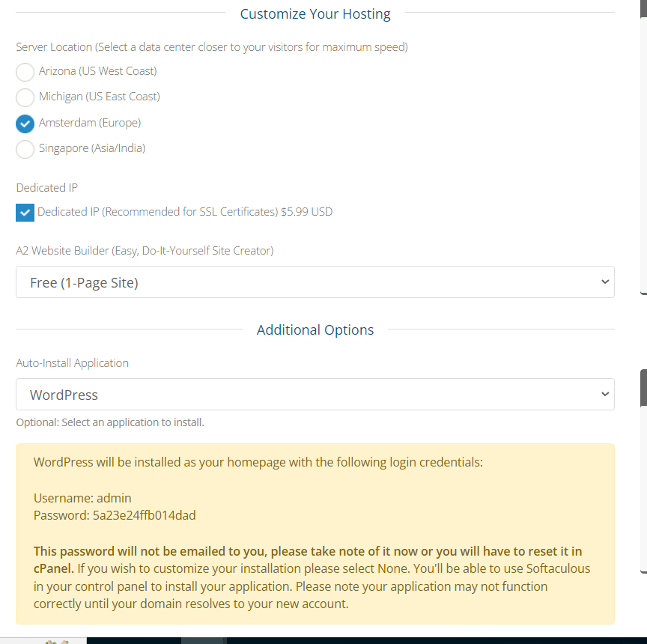
Task: Click the admin username line
Action: [82, 497]
